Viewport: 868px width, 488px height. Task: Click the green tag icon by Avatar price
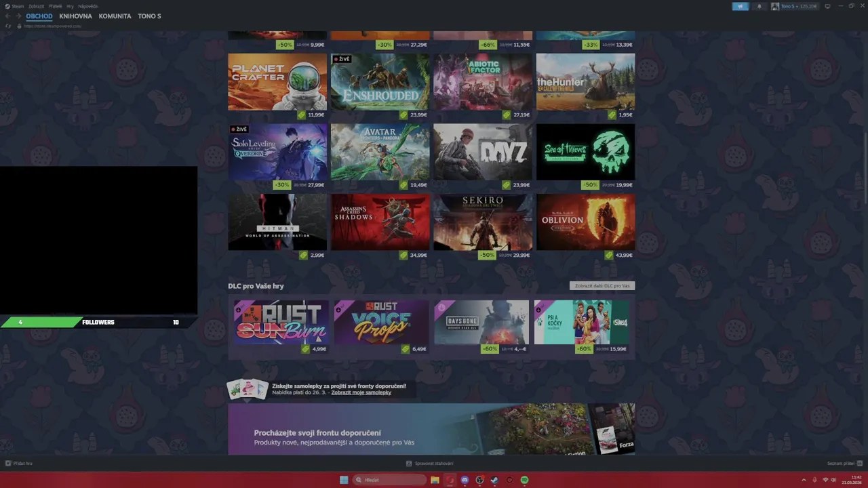tap(403, 185)
